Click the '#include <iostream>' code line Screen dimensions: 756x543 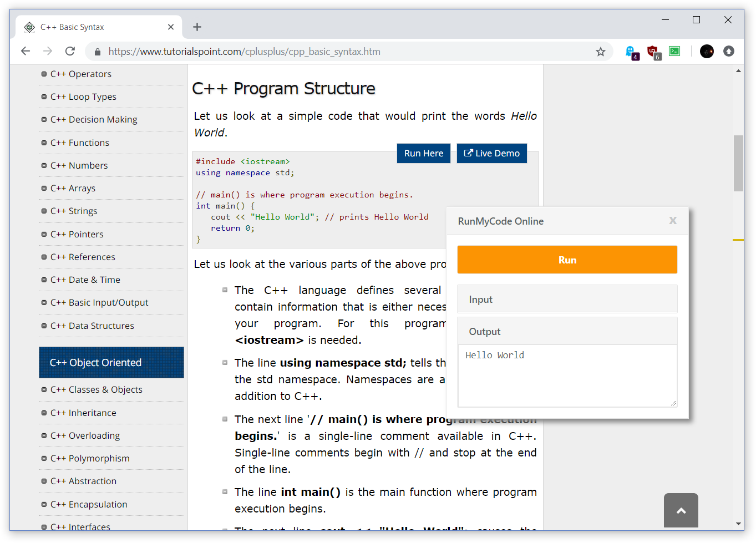tap(243, 161)
